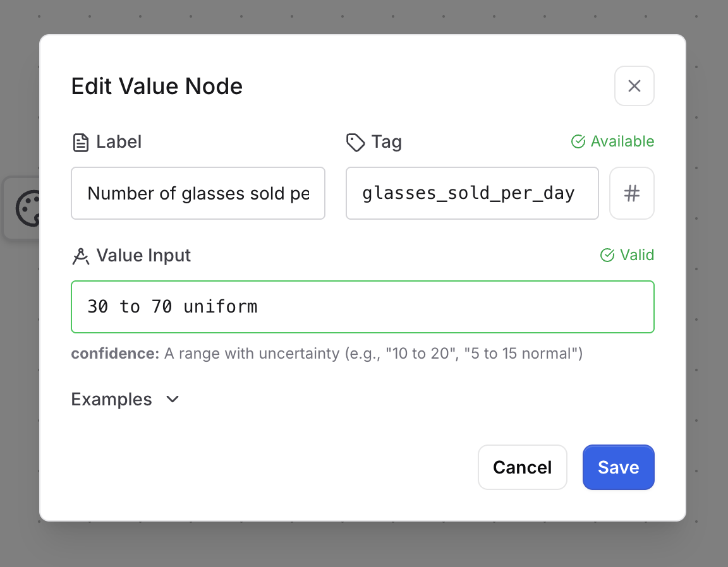Click the green checkmark beside Valid

click(607, 255)
